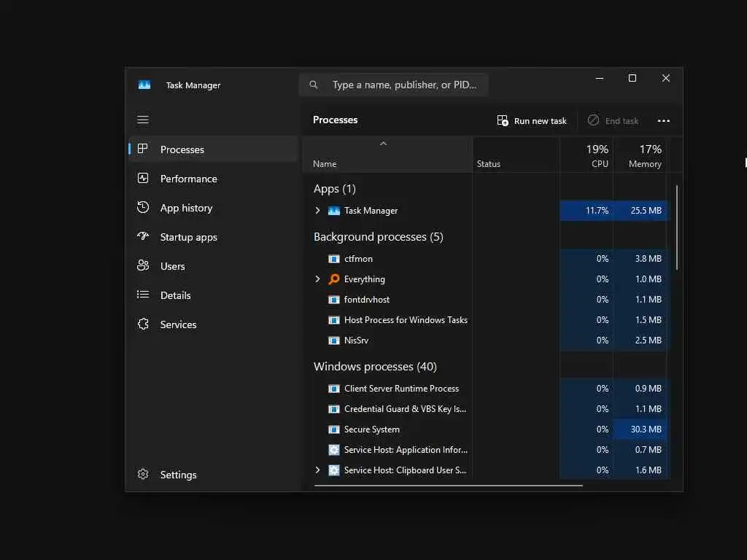This screenshot has width=747, height=560.
Task: Click the 25.5 MB memory value
Action: [x=646, y=211]
